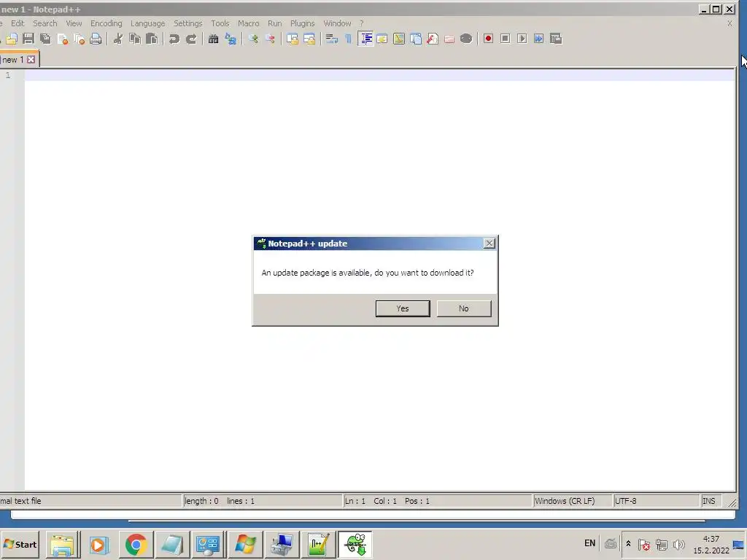The image size is (747, 560).
Task: Click the Open file toolbar icon
Action: pyautogui.click(x=12, y=39)
